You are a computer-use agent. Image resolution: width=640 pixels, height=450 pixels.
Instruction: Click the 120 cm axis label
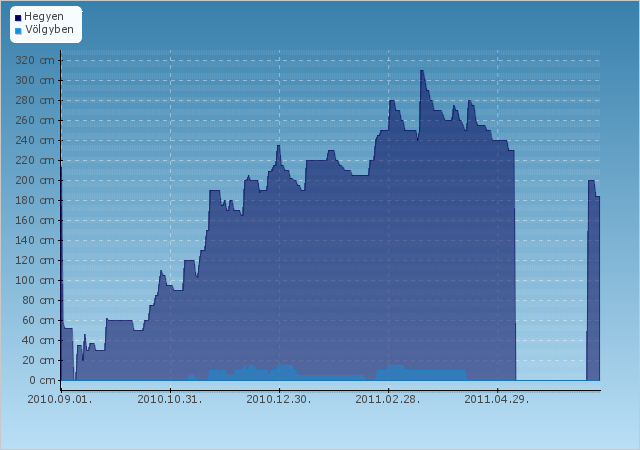pyautogui.click(x=35, y=261)
